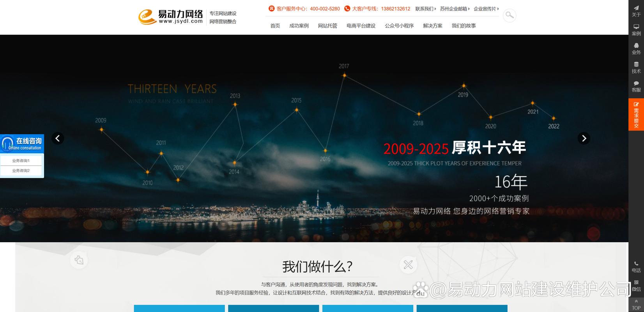Open 关于 in the right sidebar

(636, 11)
